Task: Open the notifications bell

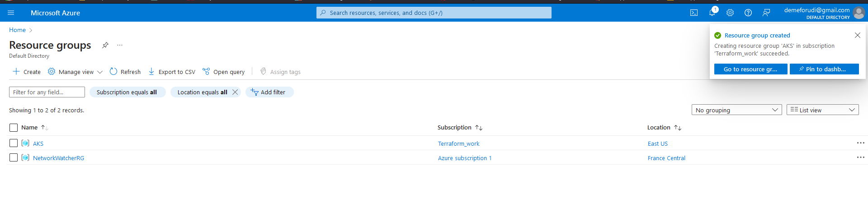Action: pos(712,13)
